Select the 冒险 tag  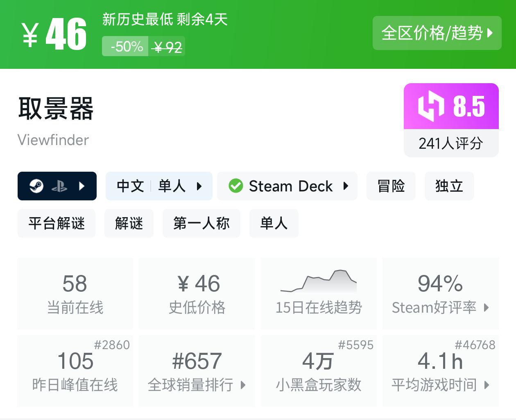pyautogui.click(x=391, y=186)
